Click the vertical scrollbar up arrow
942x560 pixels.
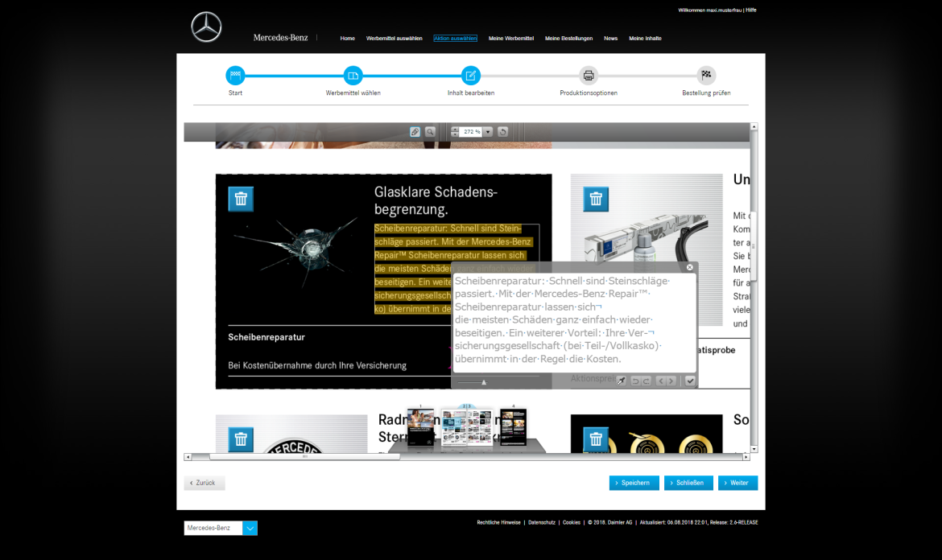point(754,126)
